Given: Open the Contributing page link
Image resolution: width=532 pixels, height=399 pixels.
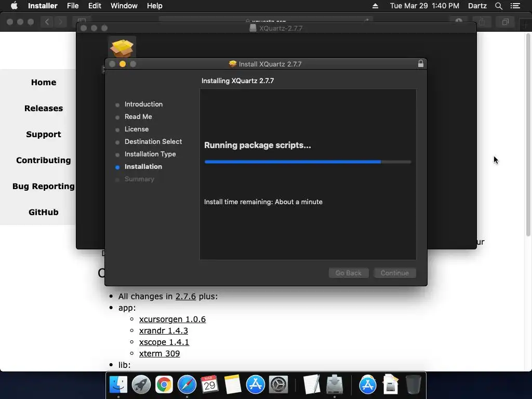Looking at the screenshot, I should pyautogui.click(x=44, y=160).
